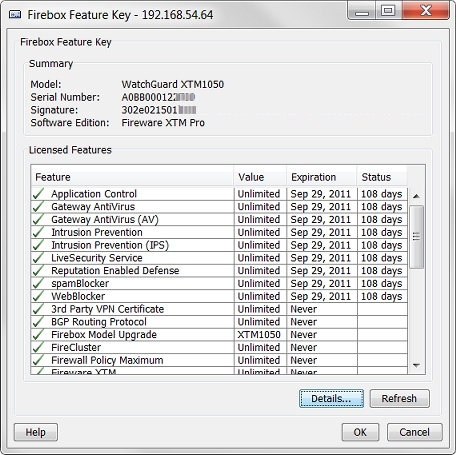Screen dimensions: 456x455
Task: Select the Firewall Policy Maximum row
Action: click(219, 360)
